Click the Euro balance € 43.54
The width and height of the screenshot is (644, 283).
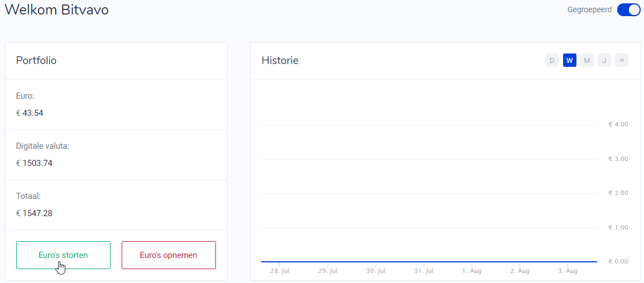30,113
